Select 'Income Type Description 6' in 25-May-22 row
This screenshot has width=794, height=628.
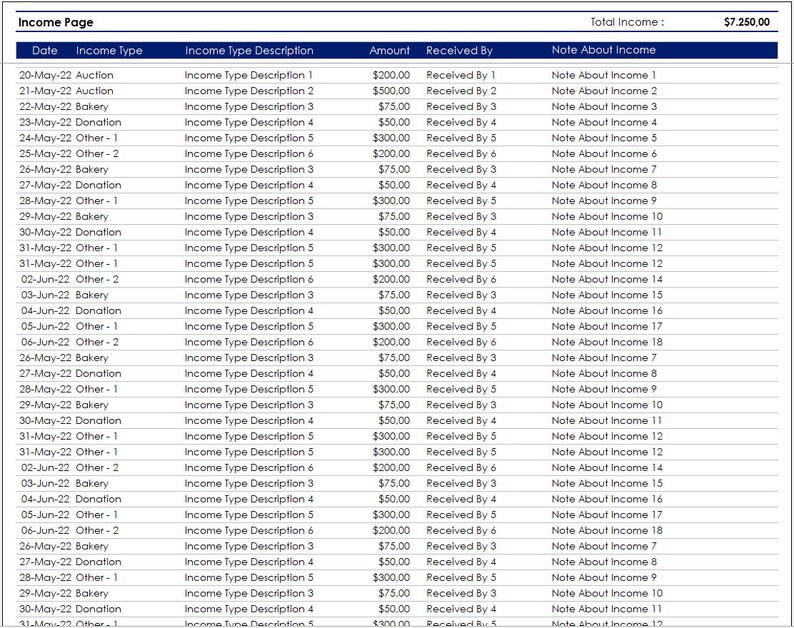pyautogui.click(x=249, y=154)
